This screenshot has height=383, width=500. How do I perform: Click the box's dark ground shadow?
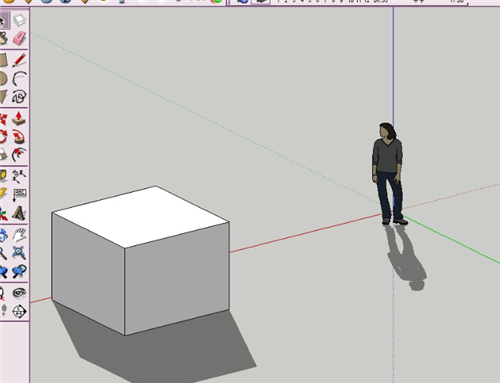click(167, 353)
